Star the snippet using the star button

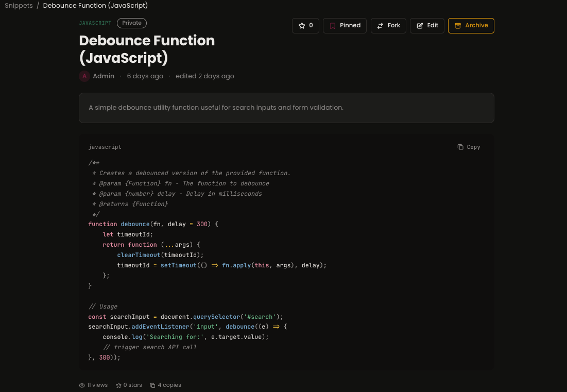(x=305, y=25)
